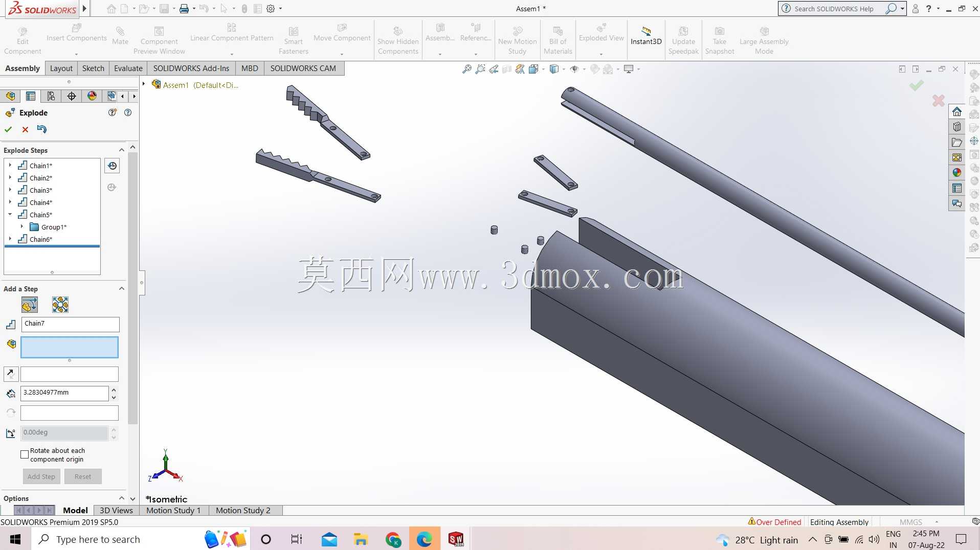The width and height of the screenshot is (980, 550).
Task: Cancel Explode with the red X icon
Action: [25, 129]
